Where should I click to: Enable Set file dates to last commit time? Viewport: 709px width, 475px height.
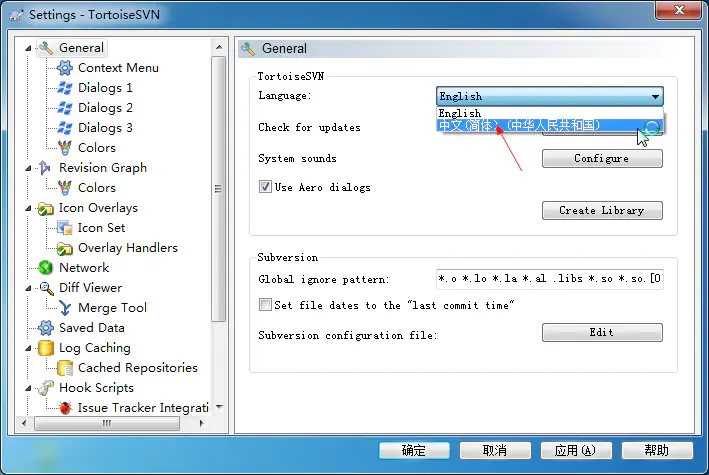(x=265, y=304)
